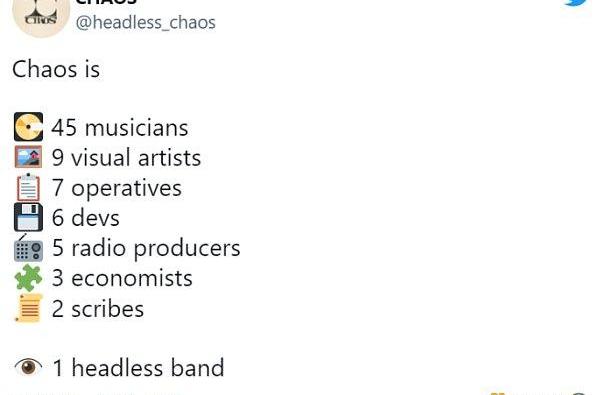Click the green puzzle piece emoji
600x395 pixels.
pos(28,278)
